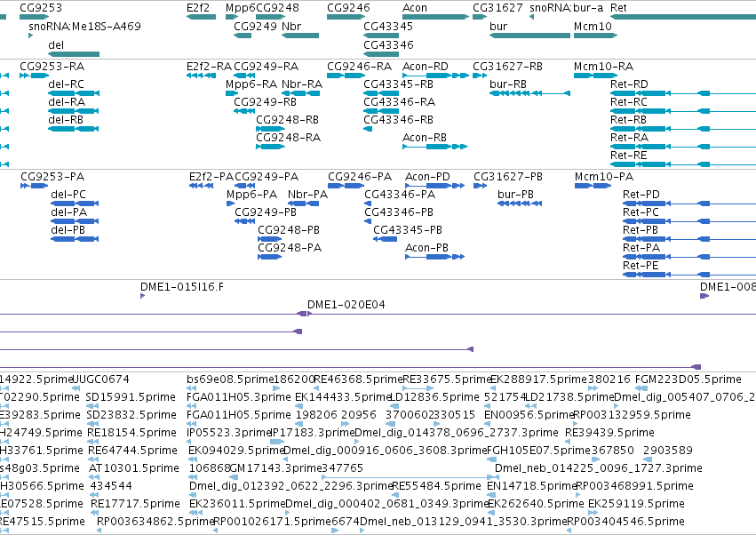Click the CG43345-RB transcript
756x535 pixels.
381,93
